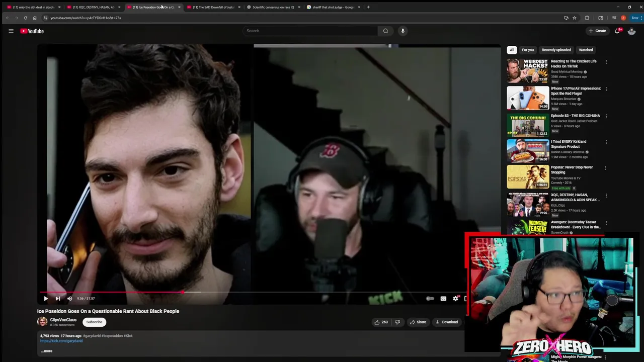Image resolution: width=644 pixels, height=362 pixels.
Task: Go to YouTube home via logo
Action: [x=32, y=31]
